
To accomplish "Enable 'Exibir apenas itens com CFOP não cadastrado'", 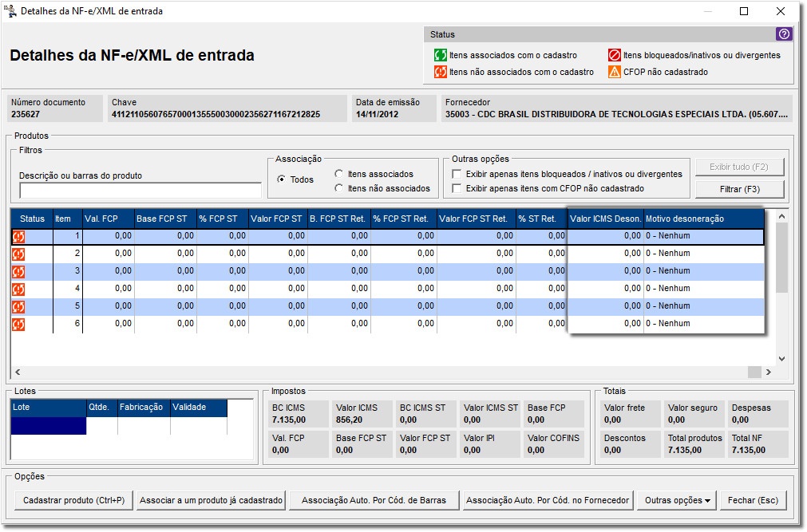I will 457,188.
